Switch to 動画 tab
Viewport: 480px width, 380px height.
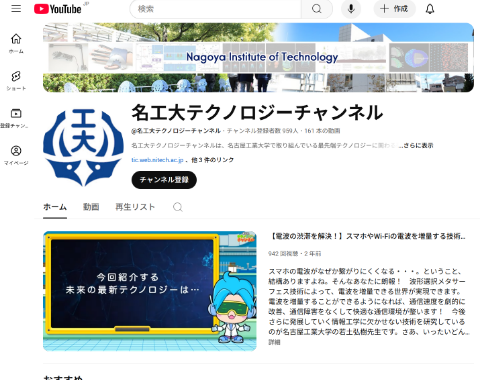pos(91,207)
